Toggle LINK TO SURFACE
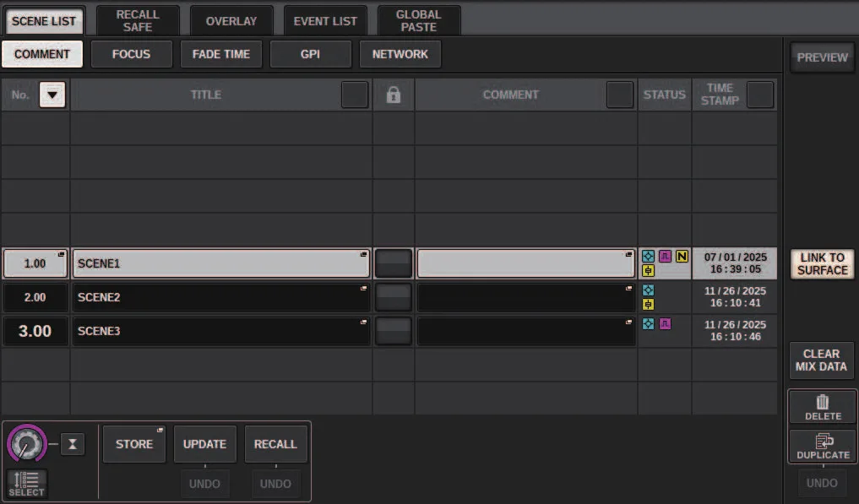Viewport: 859px width, 504px height. click(x=822, y=264)
